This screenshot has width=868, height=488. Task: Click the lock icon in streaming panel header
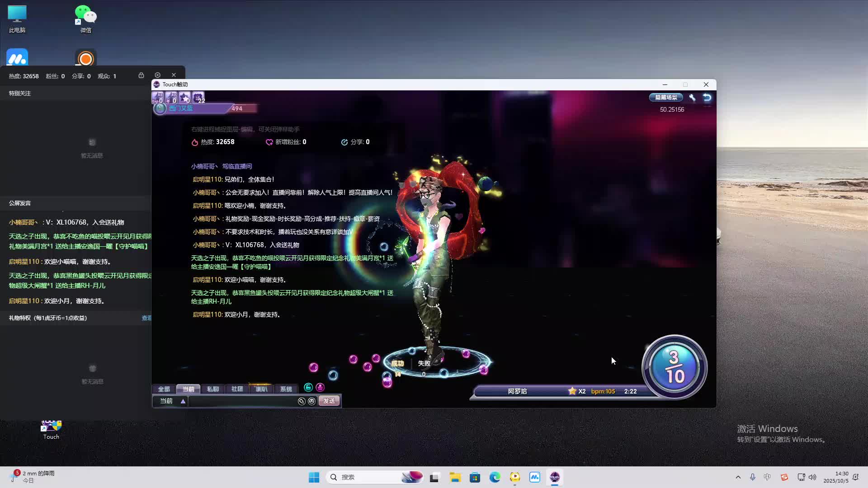[141, 75]
